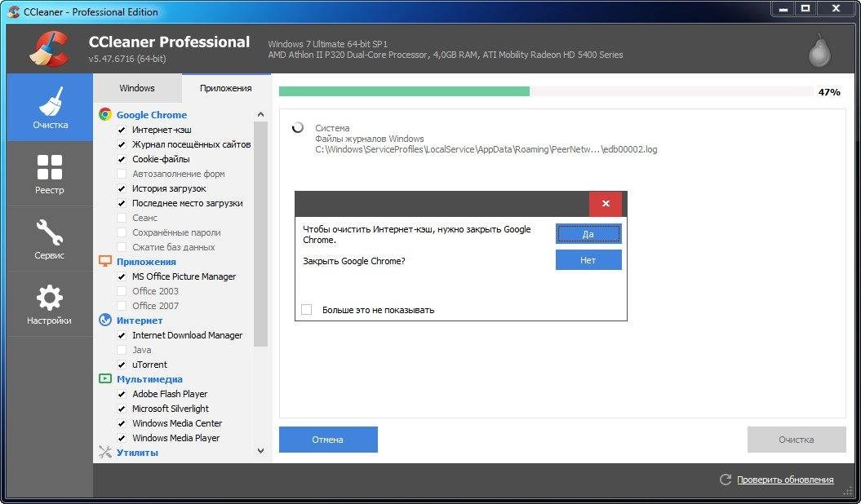Select the Утилиты group header

[137, 453]
